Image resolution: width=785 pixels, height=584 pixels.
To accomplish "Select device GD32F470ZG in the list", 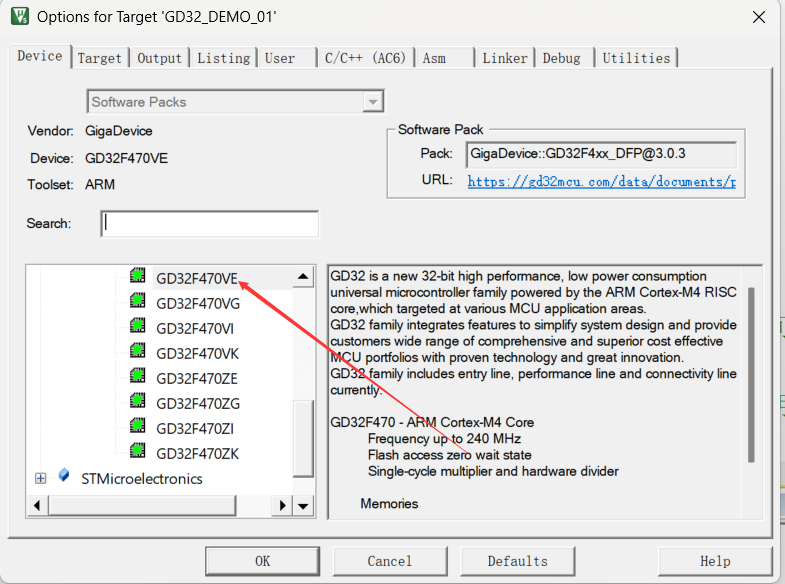I will 198,403.
